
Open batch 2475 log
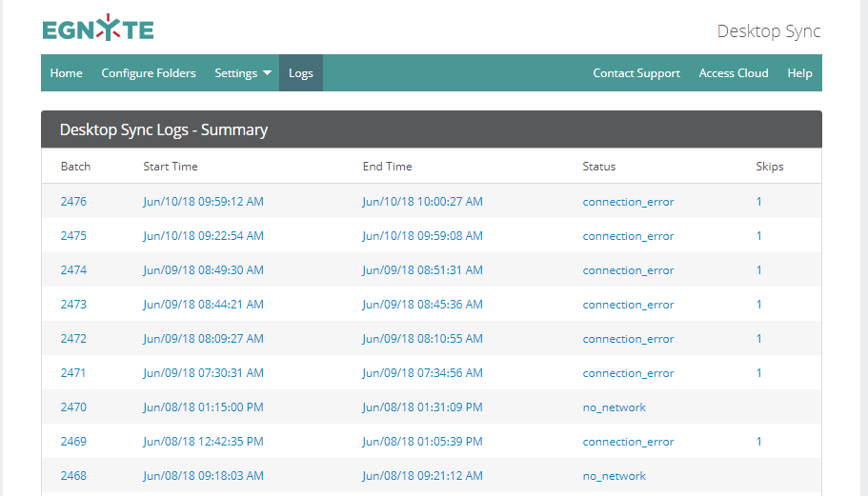pos(73,235)
